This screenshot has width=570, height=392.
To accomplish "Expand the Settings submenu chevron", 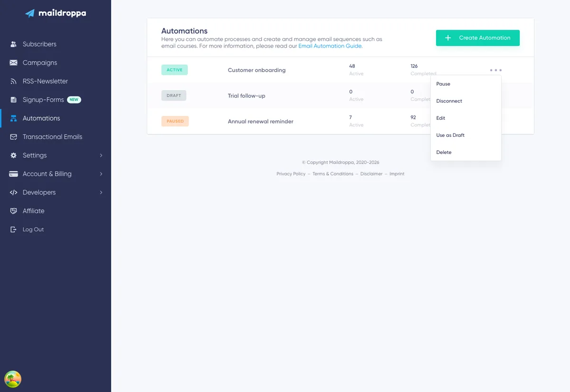I will [x=101, y=155].
